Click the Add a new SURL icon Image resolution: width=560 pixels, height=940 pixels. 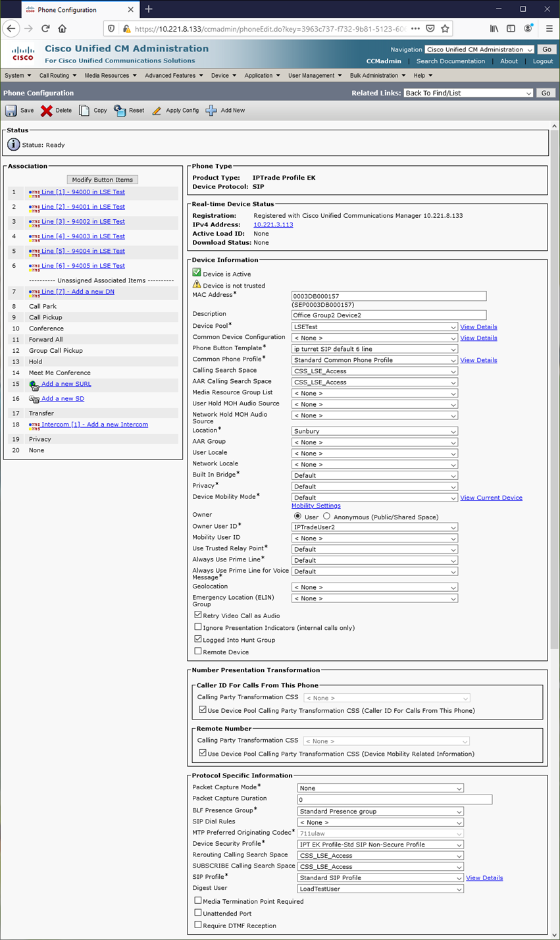coord(35,385)
